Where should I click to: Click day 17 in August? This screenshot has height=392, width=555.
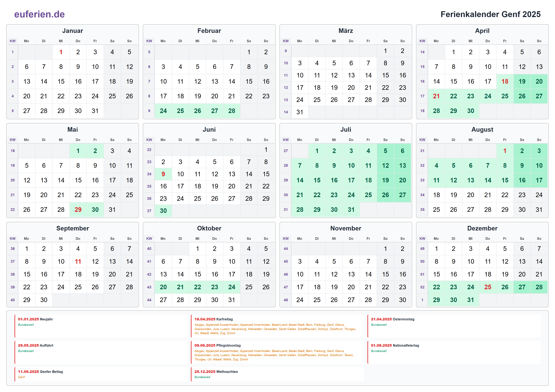point(539,180)
